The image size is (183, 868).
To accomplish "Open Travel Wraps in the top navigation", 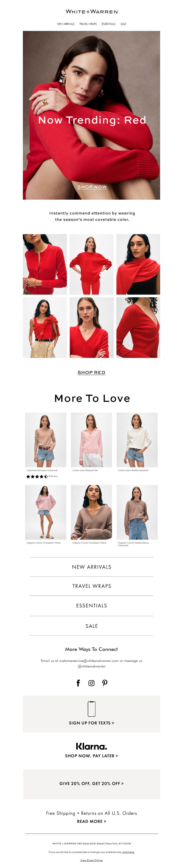I will click(x=88, y=24).
